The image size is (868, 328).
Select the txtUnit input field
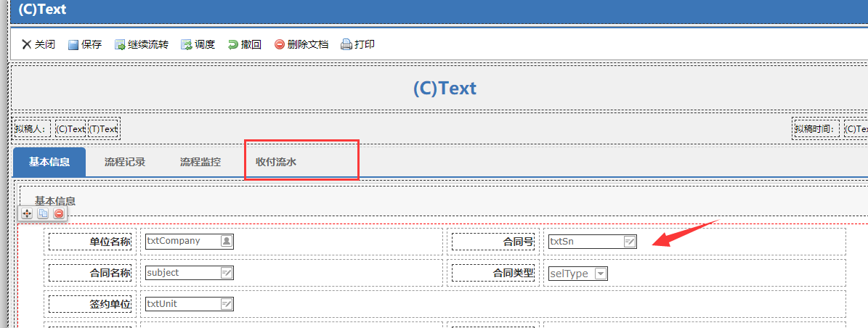[190, 303]
